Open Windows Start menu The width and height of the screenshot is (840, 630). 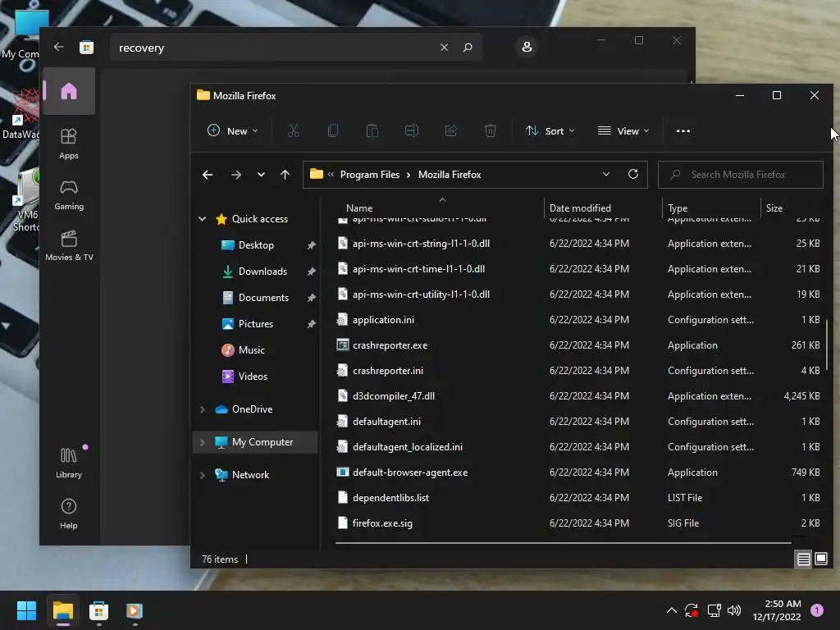tap(26, 610)
